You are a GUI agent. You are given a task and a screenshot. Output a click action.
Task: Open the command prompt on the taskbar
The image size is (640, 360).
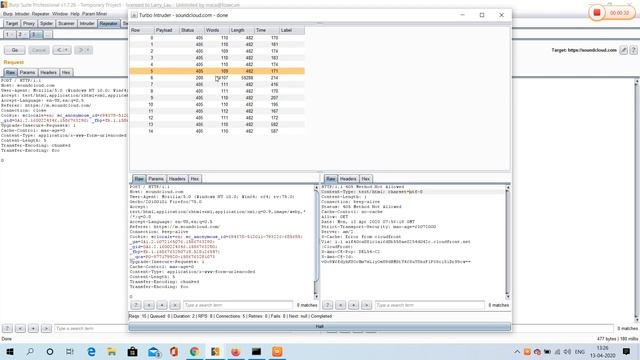256,351
